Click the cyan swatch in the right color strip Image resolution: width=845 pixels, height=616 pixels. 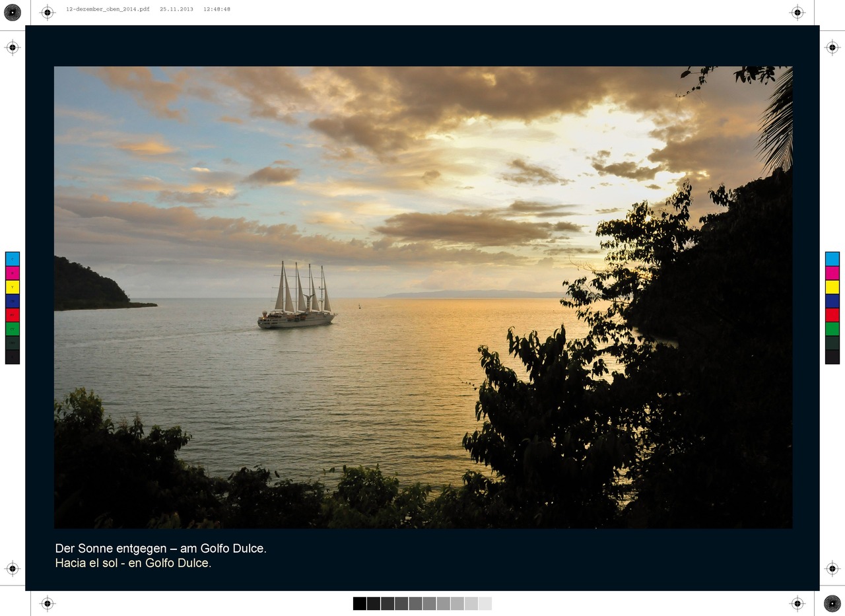[x=832, y=259]
